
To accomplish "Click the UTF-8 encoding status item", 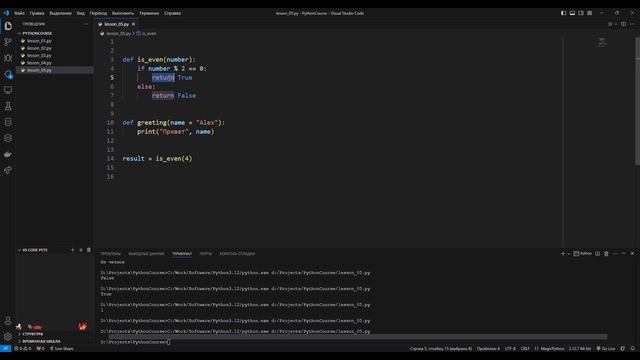I will coord(510,349).
